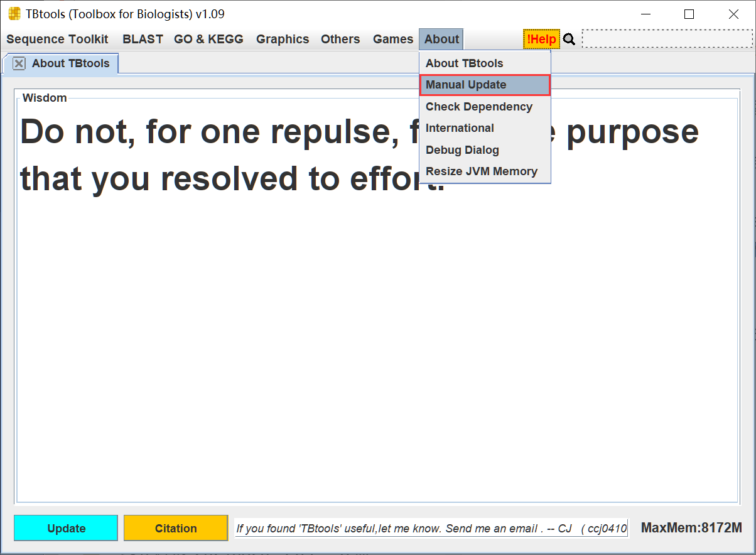Click the yellow Citation button

tap(176, 528)
